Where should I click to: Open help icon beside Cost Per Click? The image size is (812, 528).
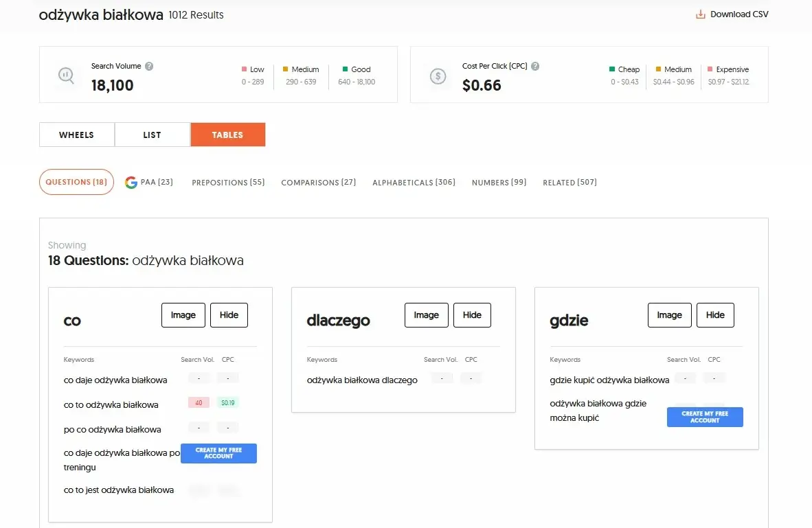click(535, 67)
